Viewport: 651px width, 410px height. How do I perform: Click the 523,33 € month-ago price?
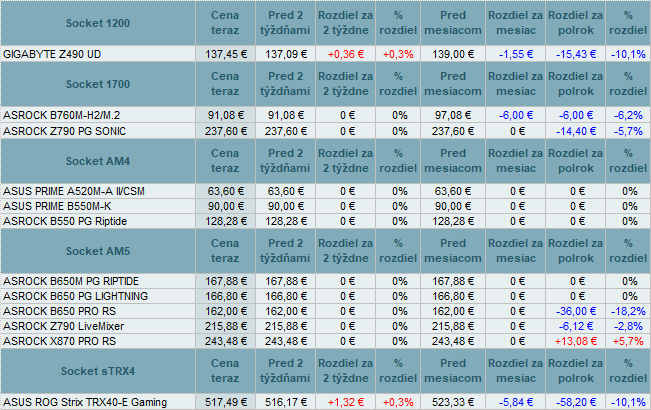[453, 402]
